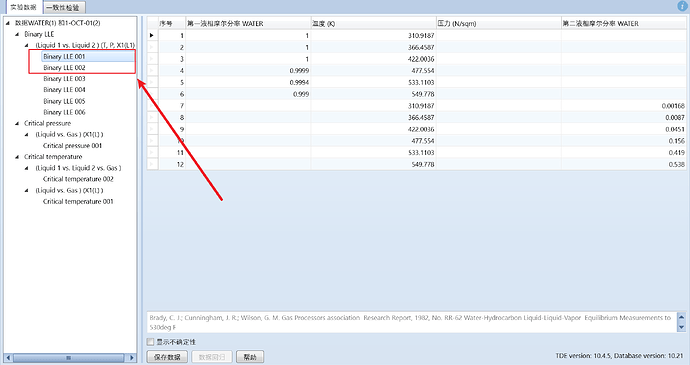Image resolution: width=690 pixels, height=365 pixels.
Task: Click the 温度 (K) column header
Action: point(373,23)
